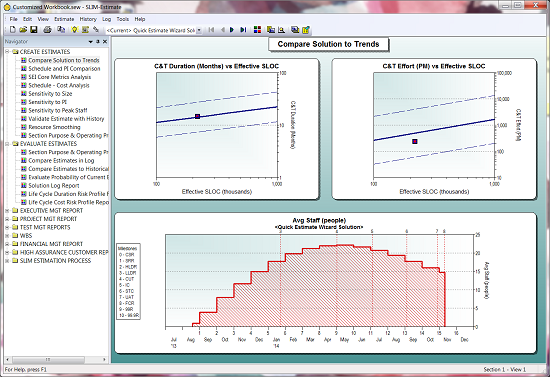Viewport: 550px width, 377px height.
Task: Select Solution Log Report in the tree
Action: click(x=54, y=186)
